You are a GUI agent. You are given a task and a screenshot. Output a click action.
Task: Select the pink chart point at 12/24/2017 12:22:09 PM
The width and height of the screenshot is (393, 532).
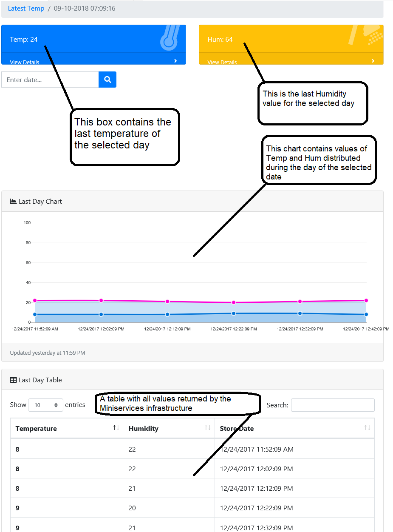pyautogui.click(x=234, y=302)
